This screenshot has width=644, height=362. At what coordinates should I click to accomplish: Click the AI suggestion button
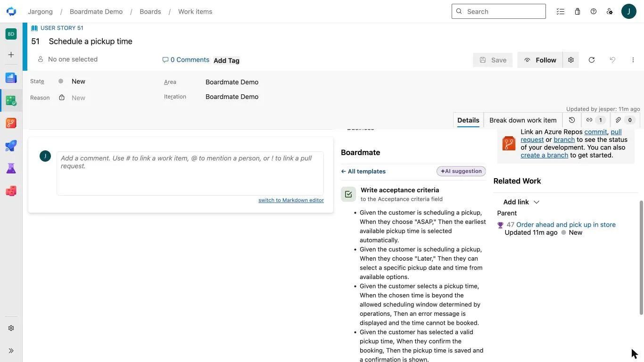pos(461,171)
